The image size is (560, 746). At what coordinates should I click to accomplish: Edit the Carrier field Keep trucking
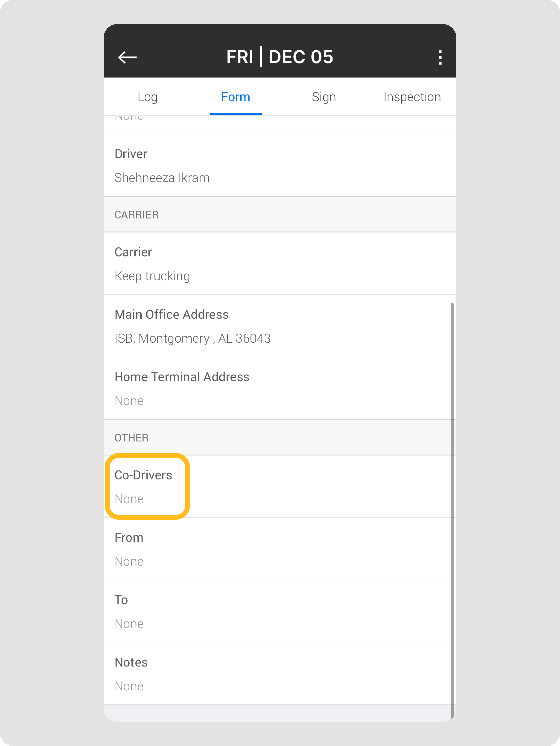coord(152,275)
